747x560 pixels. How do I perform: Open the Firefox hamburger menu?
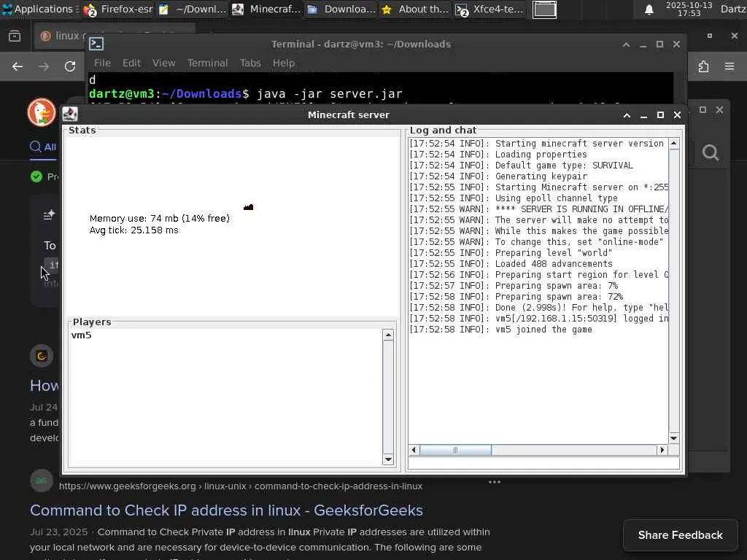pos(729,66)
